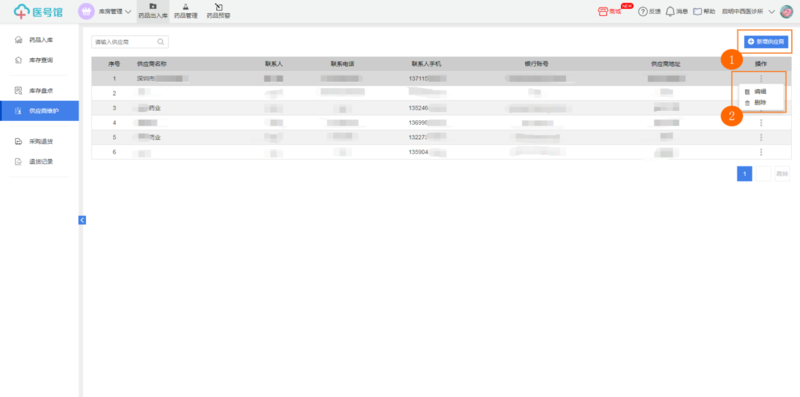
Task: Open the 帮助 book icon
Action: [697, 11]
